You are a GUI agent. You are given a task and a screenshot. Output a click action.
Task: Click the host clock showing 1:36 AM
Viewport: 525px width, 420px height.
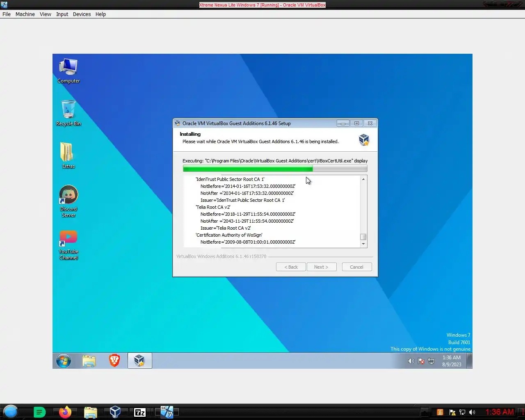tap(500, 412)
